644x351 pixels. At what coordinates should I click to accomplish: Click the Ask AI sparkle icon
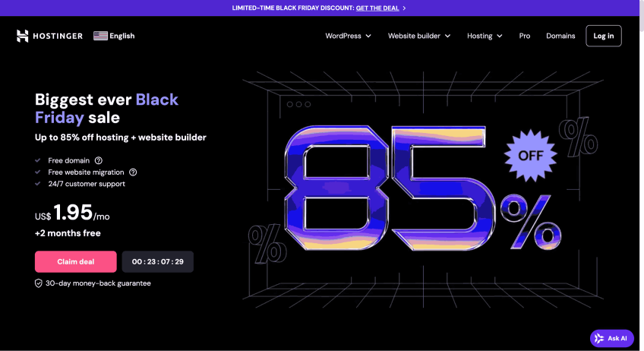pos(599,338)
